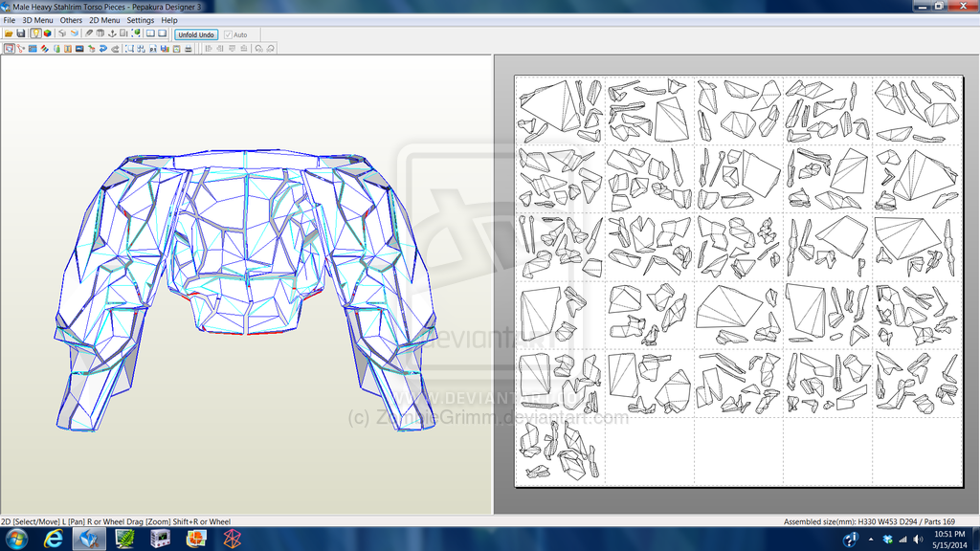Open the 2D Menu

(x=104, y=20)
